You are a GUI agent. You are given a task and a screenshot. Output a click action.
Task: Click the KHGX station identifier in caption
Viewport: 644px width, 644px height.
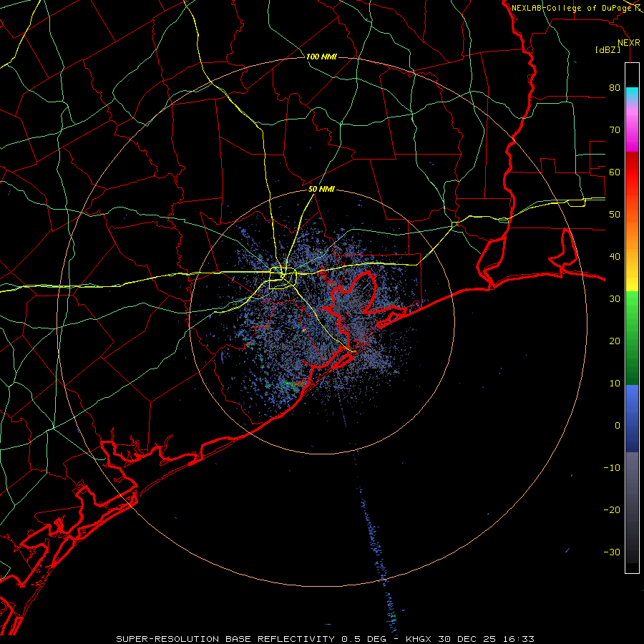point(420,639)
